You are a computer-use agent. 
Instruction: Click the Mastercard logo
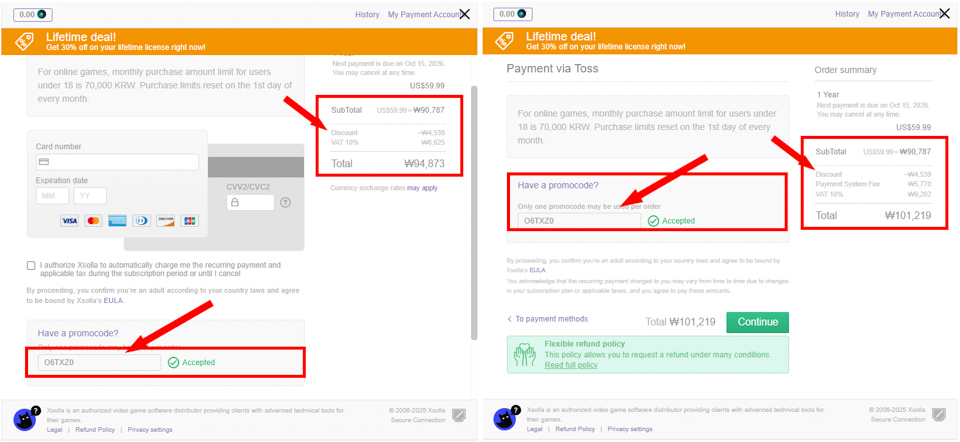(94, 221)
